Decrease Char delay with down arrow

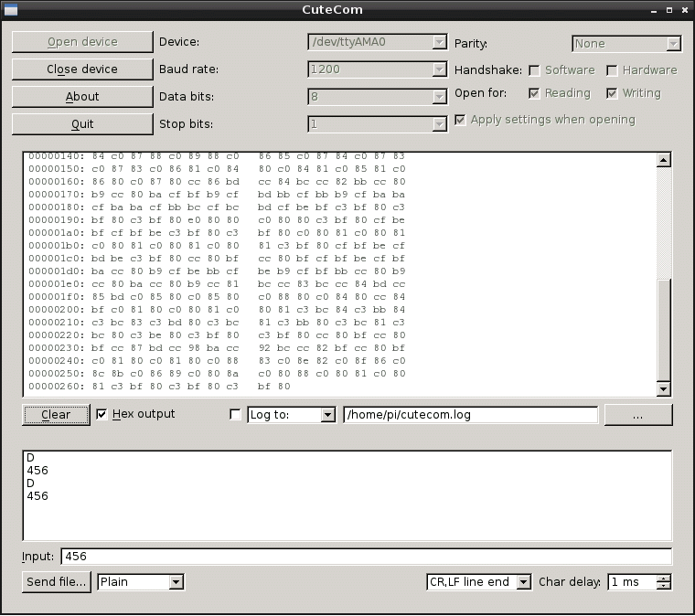point(664,586)
